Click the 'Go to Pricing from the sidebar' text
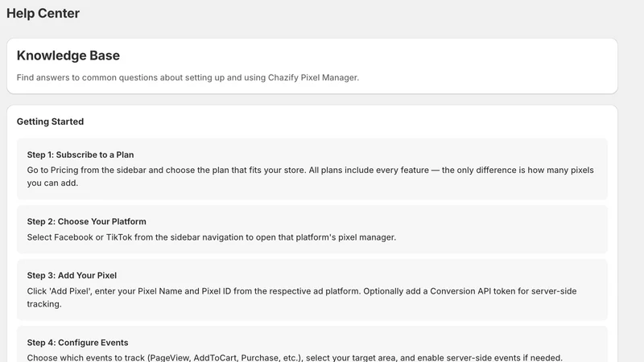The width and height of the screenshot is (644, 362). [x=311, y=176]
